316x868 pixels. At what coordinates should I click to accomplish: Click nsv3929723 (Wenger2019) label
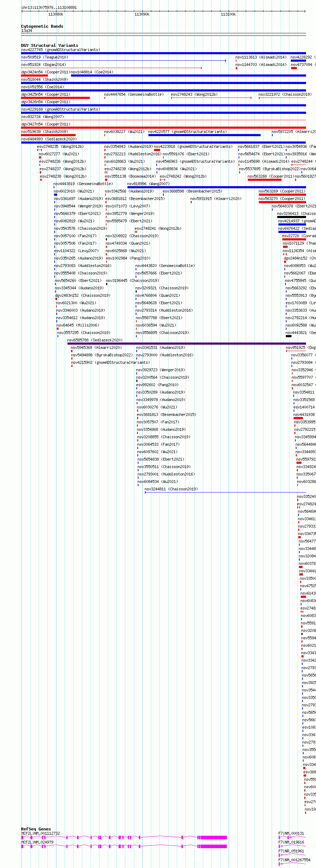click(160, 370)
